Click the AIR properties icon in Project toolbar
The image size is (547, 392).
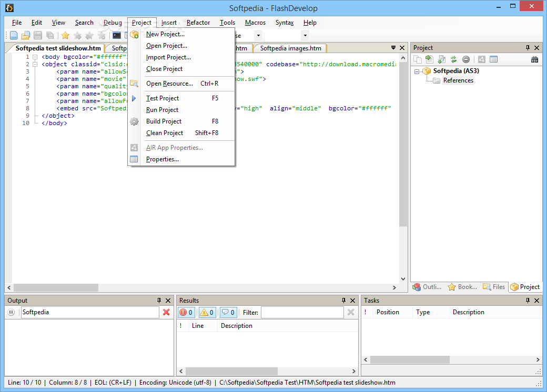tap(482, 59)
